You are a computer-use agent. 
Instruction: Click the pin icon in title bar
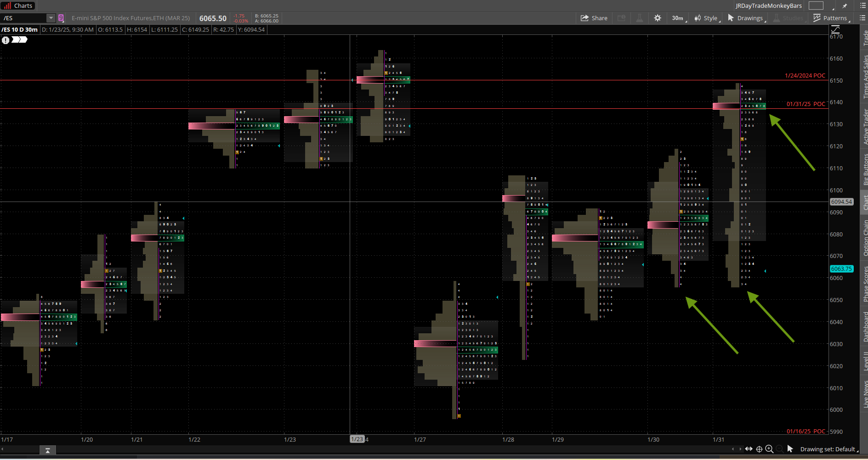click(845, 6)
